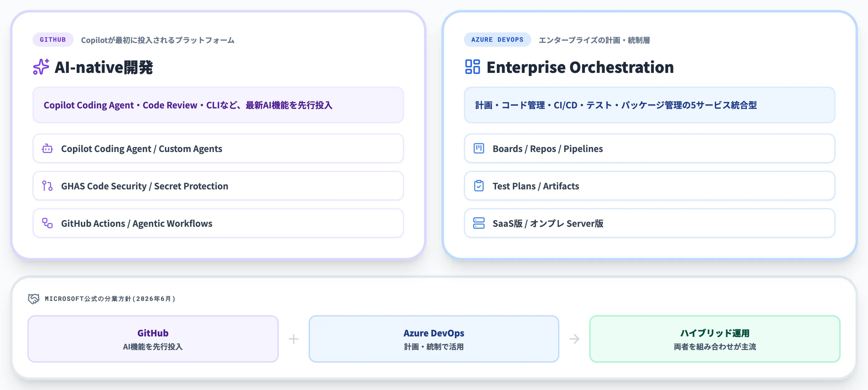Click the grid icon beside Enterprise Orchestration
Screen dimensions: 868x390
pyautogui.click(x=472, y=67)
